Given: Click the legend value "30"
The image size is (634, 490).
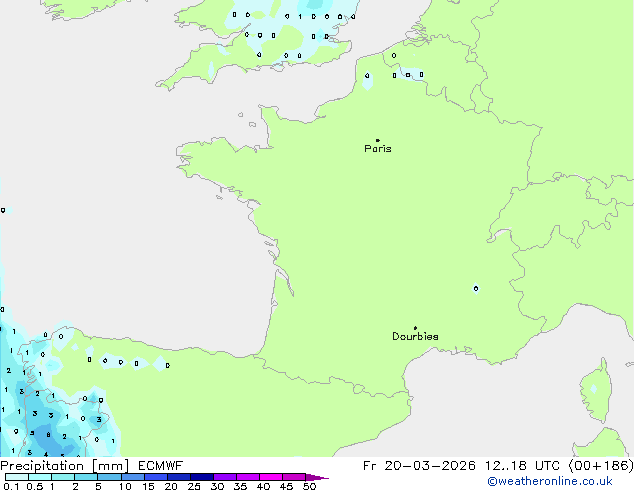Looking at the screenshot, I should (x=217, y=486).
